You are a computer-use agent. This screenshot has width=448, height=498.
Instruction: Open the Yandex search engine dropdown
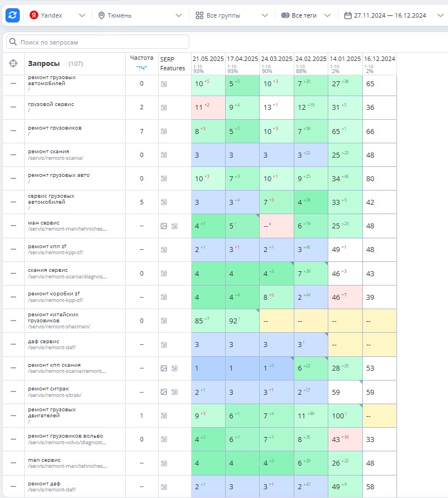point(57,15)
